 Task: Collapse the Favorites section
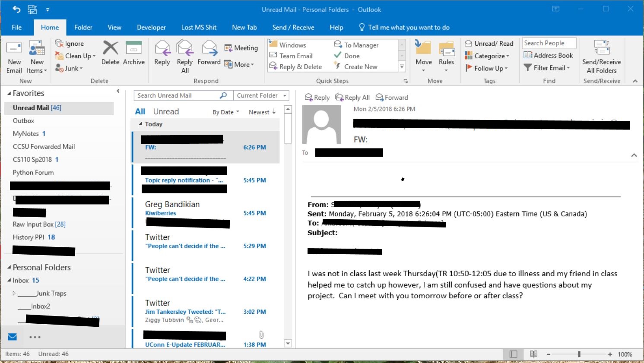coord(10,94)
